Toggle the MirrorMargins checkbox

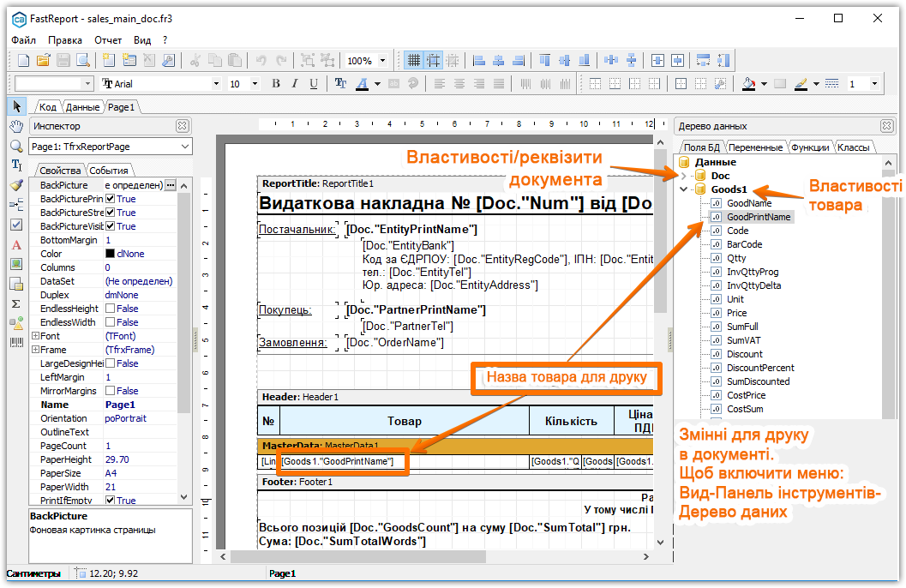tap(111, 391)
